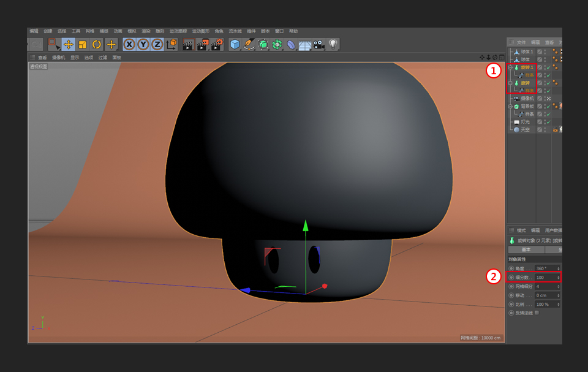Activate the Rotate tool
588x372 pixels.
click(97, 44)
